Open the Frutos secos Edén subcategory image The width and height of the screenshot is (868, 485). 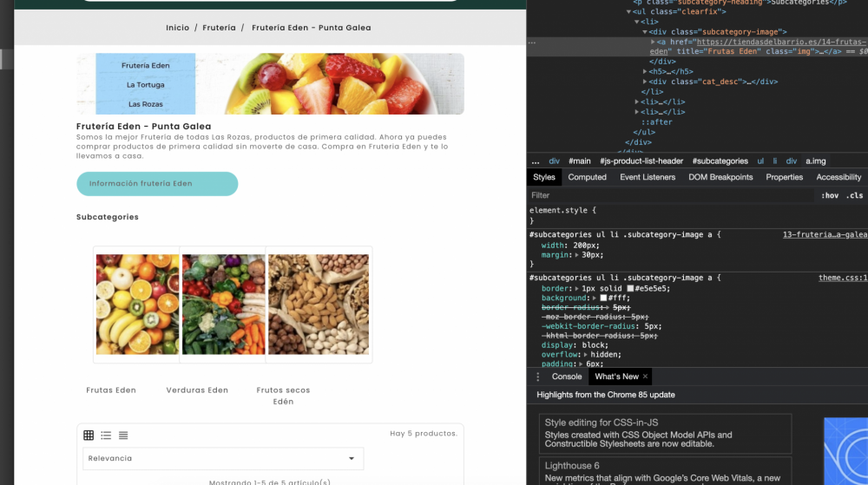pos(319,305)
